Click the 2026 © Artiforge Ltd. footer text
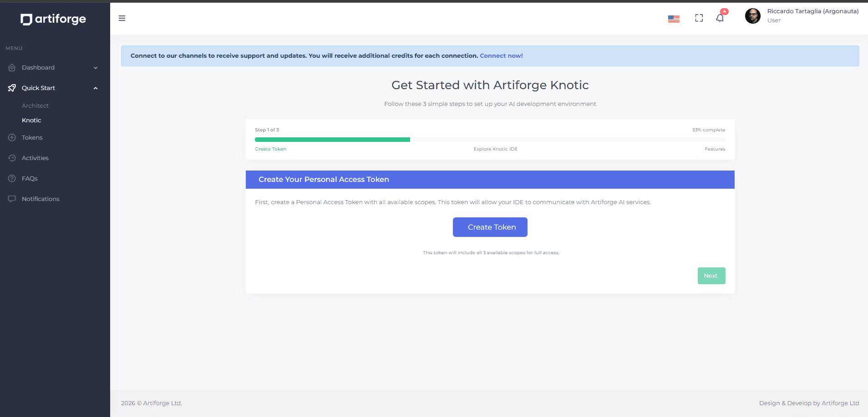 (x=152, y=403)
